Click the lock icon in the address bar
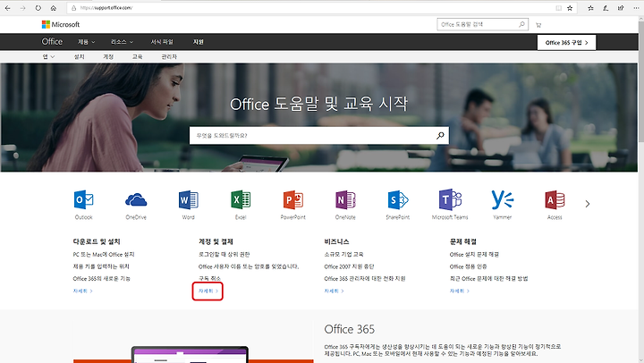The height and width of the screenshot is (363, 644). (74, 8)
